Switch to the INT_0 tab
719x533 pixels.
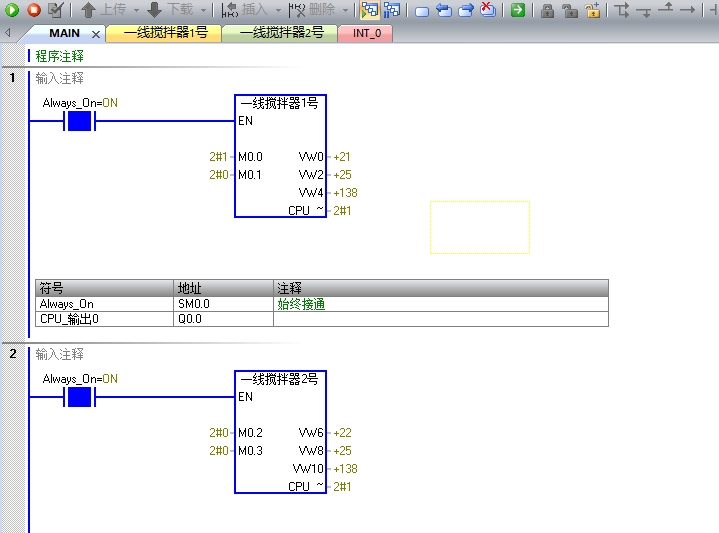point(367,33)
